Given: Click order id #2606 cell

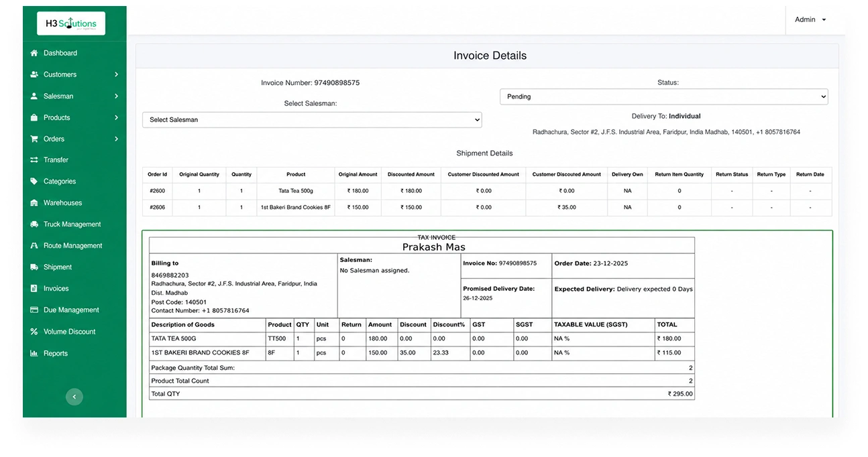Looking at the screenshot, I should pos(158,208).
